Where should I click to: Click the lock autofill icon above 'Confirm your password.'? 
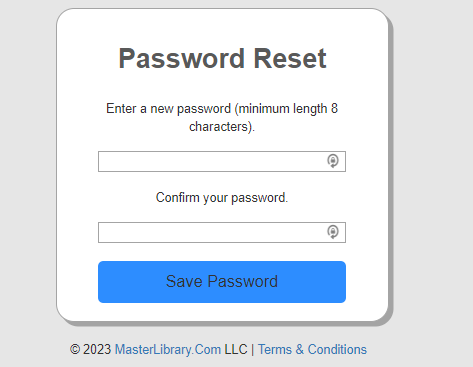tap(333, 161)
